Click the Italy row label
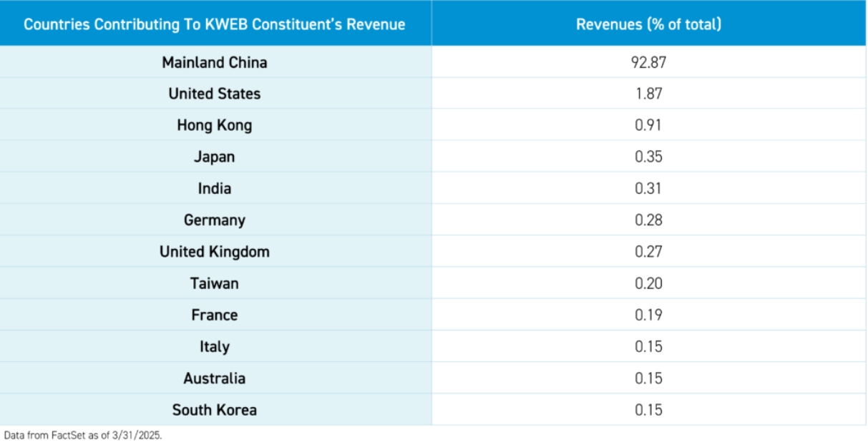This screenshot has width=868, height=445. pos(215,346)
